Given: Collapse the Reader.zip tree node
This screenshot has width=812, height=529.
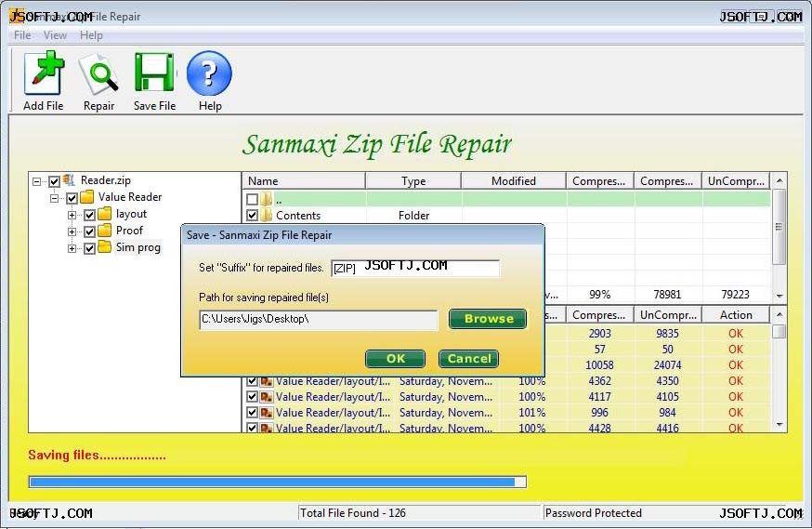Looking at the screenshot, I should pos(37,181).
